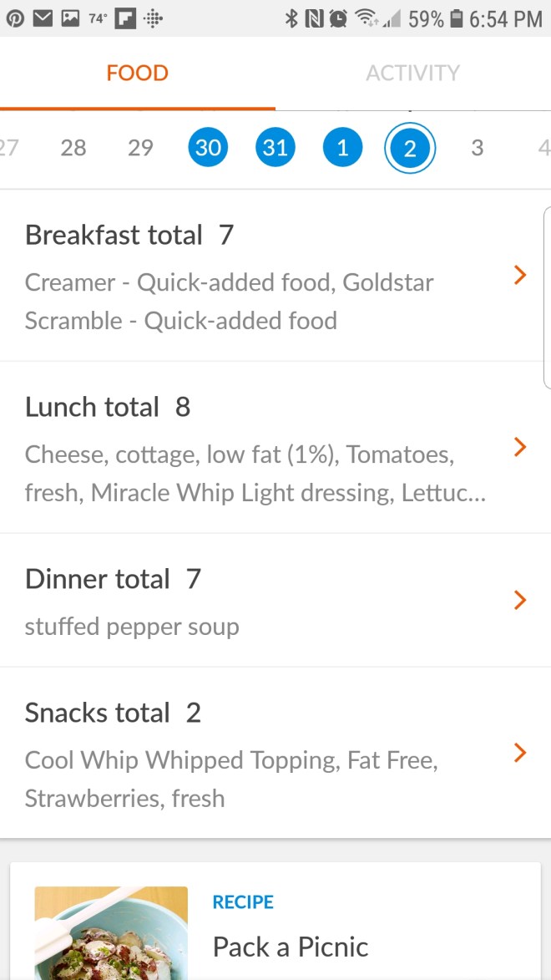Expand Dinner total details arrow
The height and width of the screenshot is (980, 551).
520,600
